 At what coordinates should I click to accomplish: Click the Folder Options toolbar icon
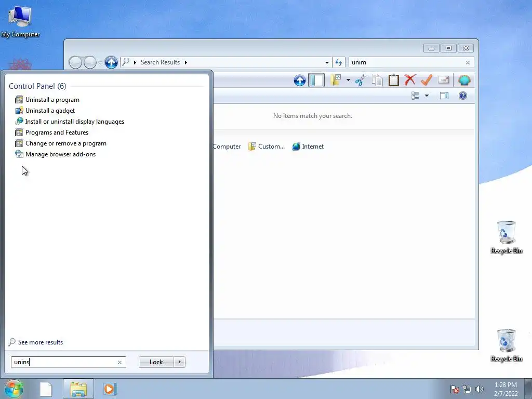click(x=336, y=81)
